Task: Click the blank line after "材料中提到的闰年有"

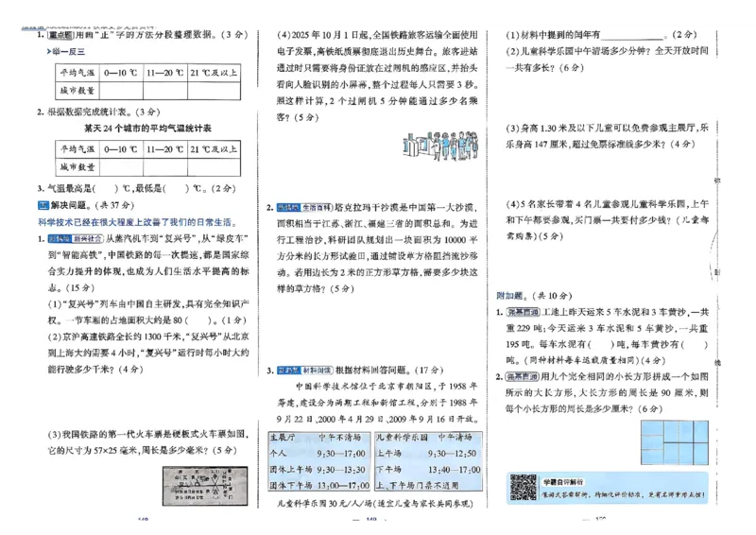Action: click(631, 35)
